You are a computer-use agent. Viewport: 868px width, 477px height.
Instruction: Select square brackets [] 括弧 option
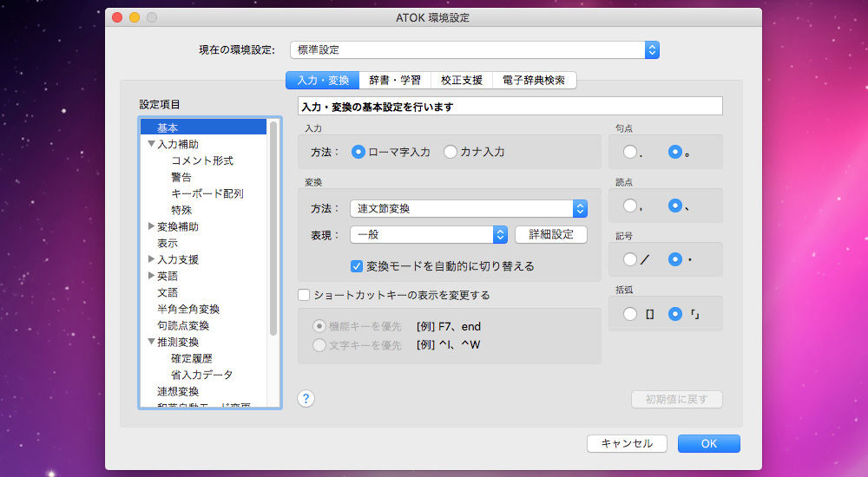point(630,314)
